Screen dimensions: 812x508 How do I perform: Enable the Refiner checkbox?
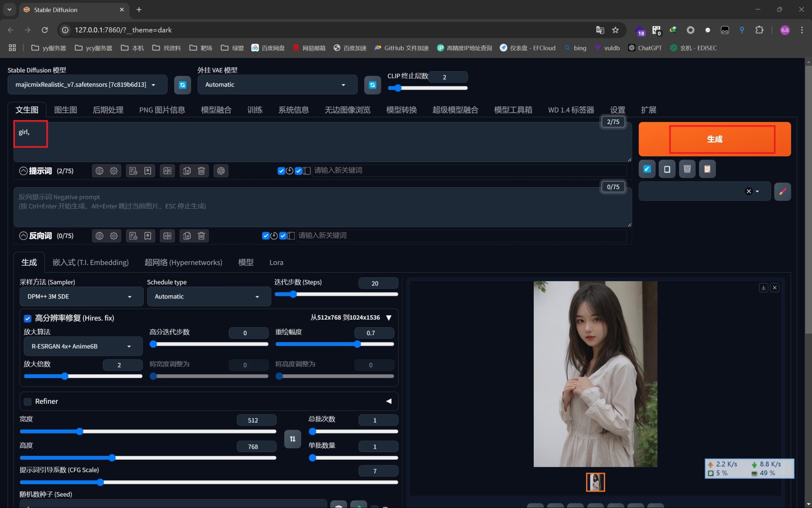pyautogui.click(x=27, y=401)
